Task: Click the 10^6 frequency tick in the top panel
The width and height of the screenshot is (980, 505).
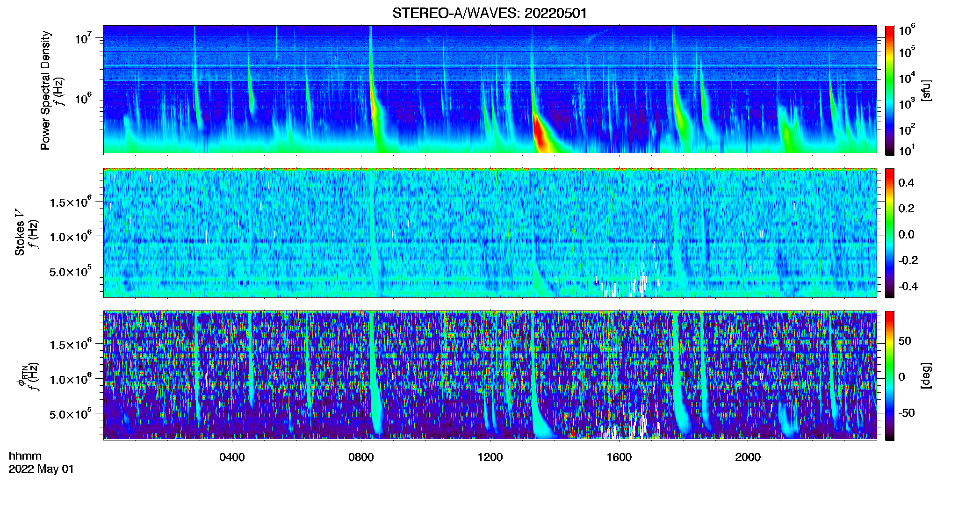Action: (85, 98)
